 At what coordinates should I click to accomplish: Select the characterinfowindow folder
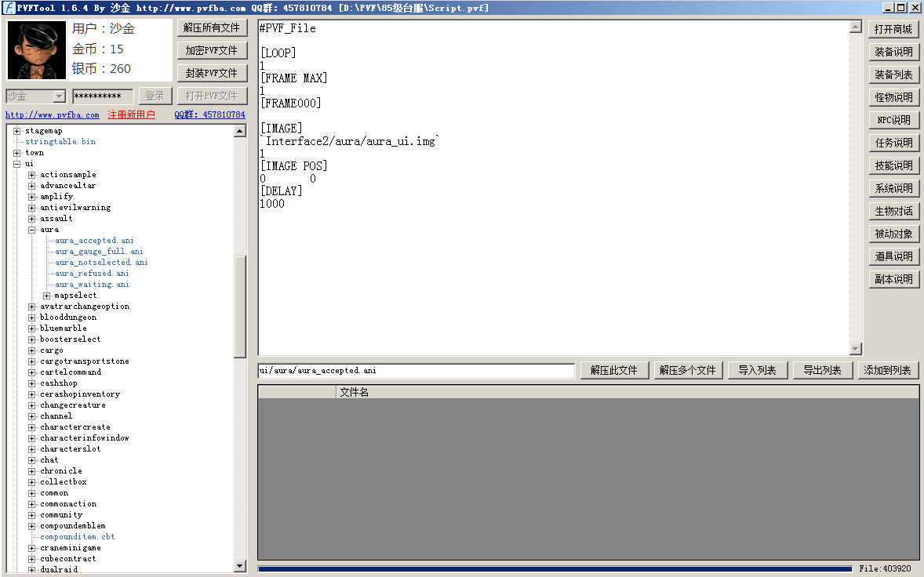coord(84,438)
